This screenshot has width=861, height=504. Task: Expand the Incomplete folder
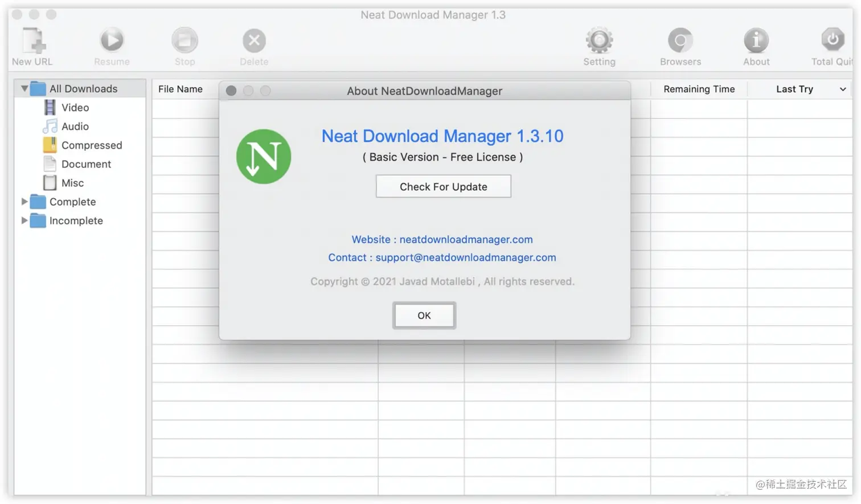(24, 220)
